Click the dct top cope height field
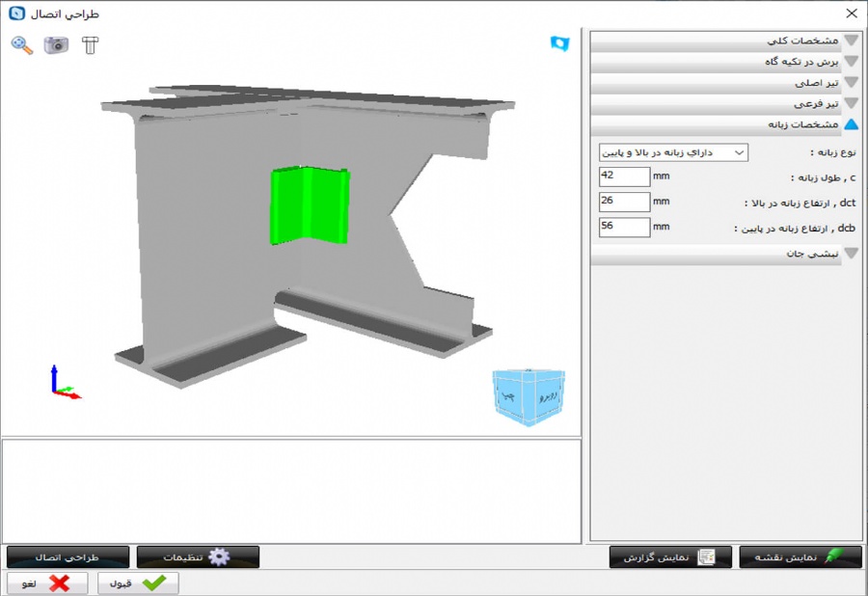 coord(623,202)
